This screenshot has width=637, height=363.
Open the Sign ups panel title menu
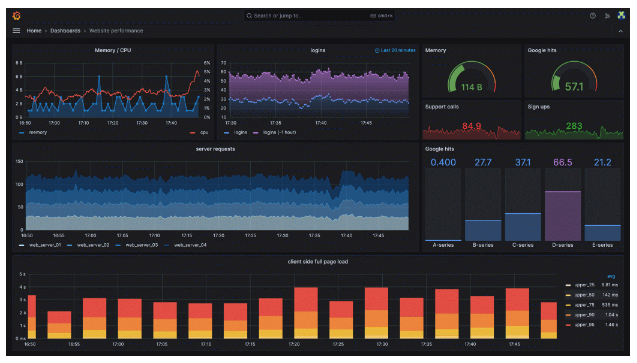tap(538, 107)
